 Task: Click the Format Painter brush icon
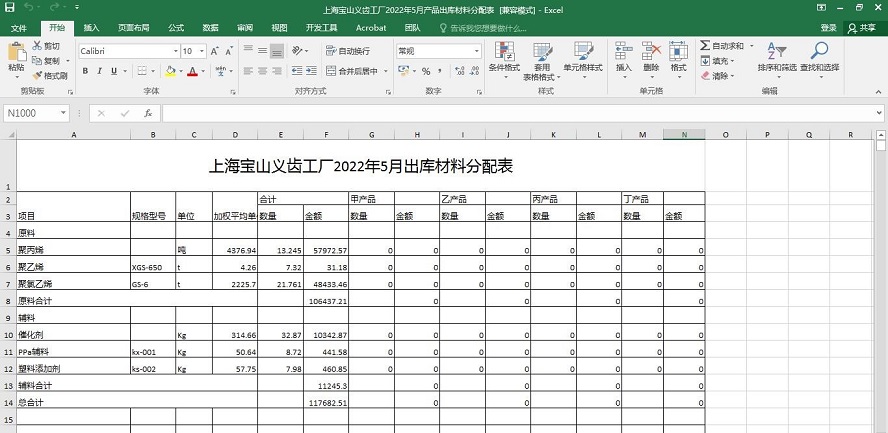(37, 75)
